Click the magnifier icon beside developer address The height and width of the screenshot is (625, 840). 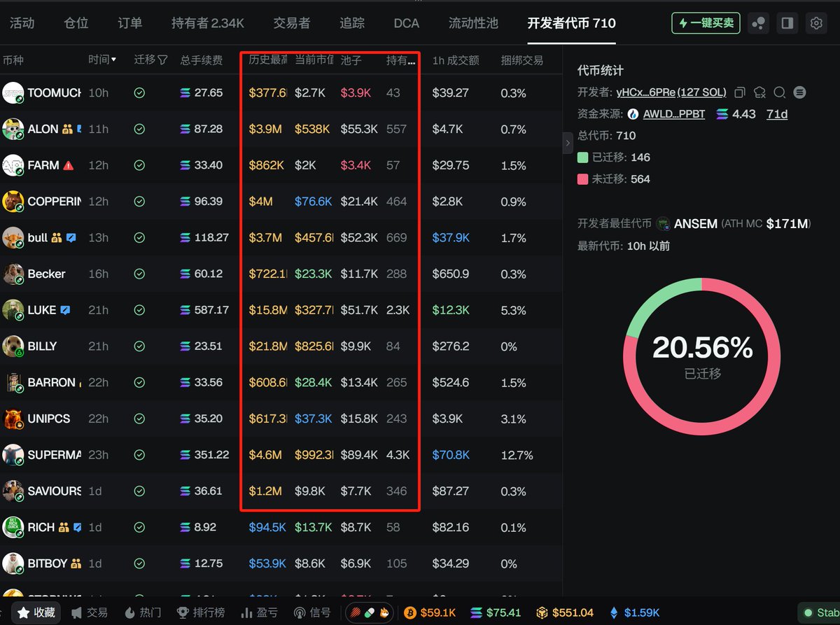780,92
